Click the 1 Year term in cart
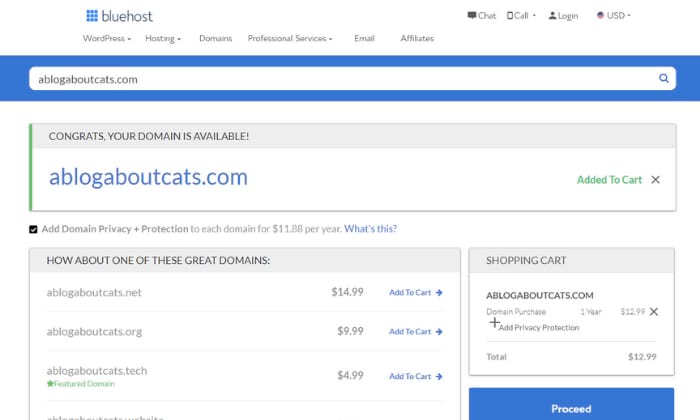This screenshot has width=700, height=420. tap(591, 312)
